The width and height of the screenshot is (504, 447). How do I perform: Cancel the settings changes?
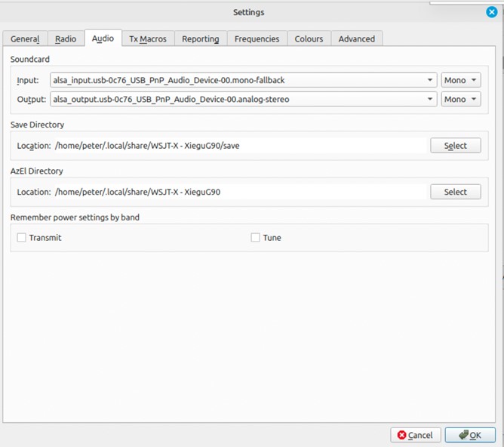coord(415,435)
